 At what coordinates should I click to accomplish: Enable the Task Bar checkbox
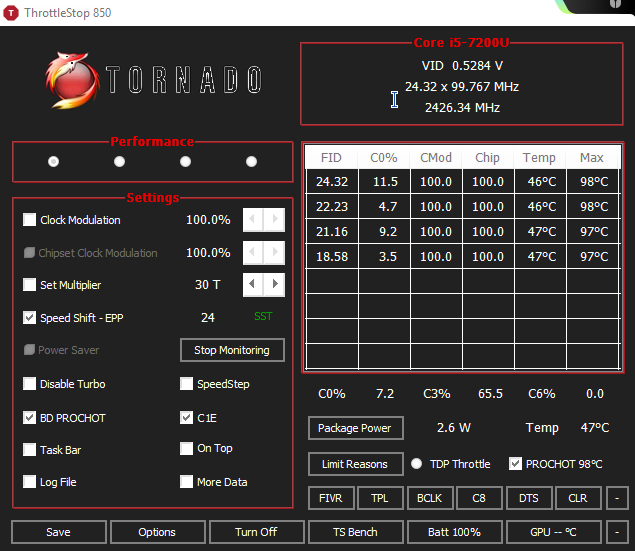(x=30, y=449)
